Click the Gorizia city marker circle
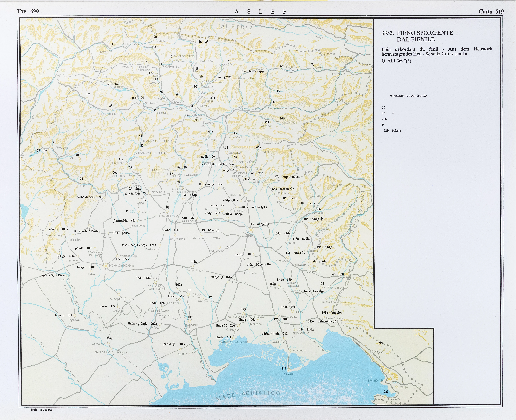Screen dimensions: 516x420 (x=347, y=274)
